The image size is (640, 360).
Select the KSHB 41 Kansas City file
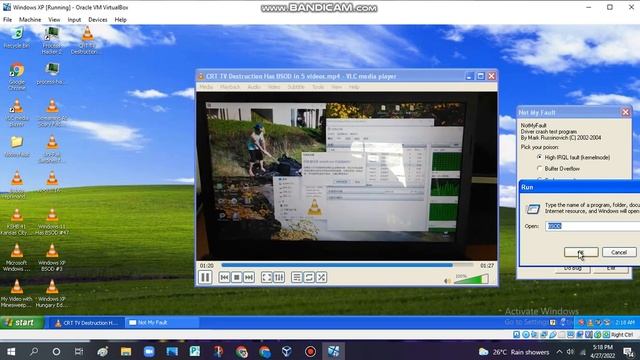(x=17, y=222)
